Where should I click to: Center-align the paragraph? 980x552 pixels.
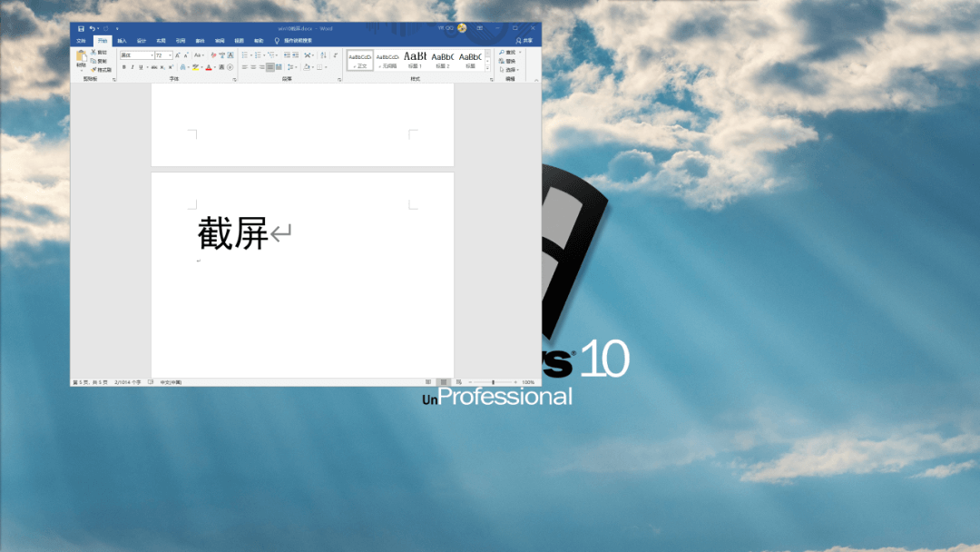click(253, 66)
